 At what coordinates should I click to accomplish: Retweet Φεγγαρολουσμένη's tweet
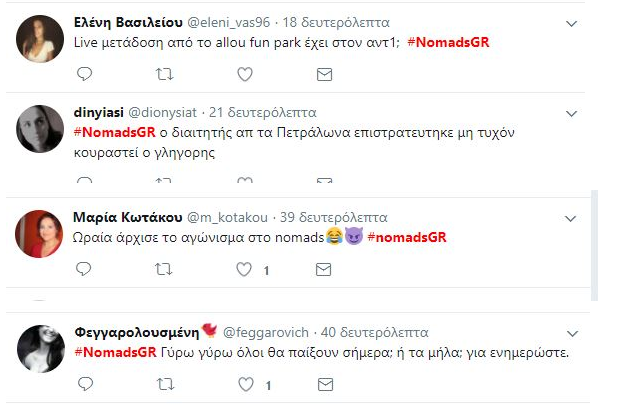(x=165, y=384)
